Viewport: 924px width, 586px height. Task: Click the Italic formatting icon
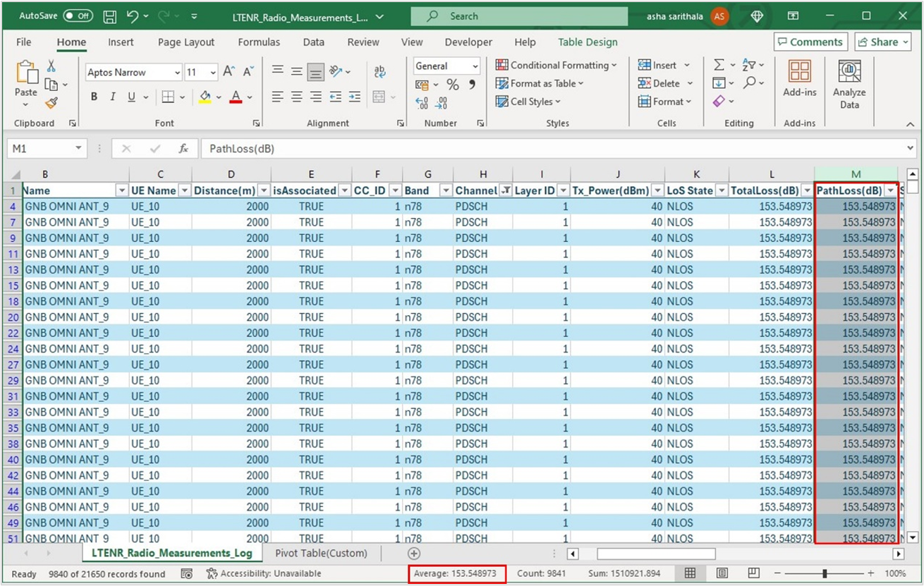click(x=113, y=97)
